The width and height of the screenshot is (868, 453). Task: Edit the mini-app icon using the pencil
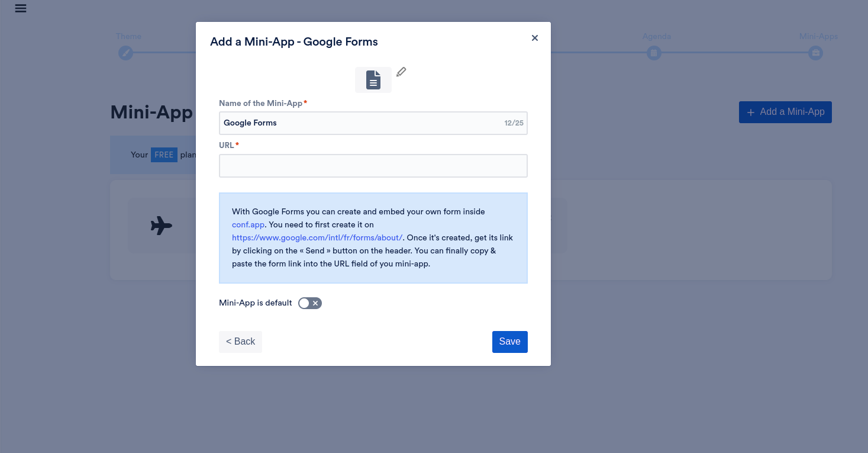click(401, 72)
